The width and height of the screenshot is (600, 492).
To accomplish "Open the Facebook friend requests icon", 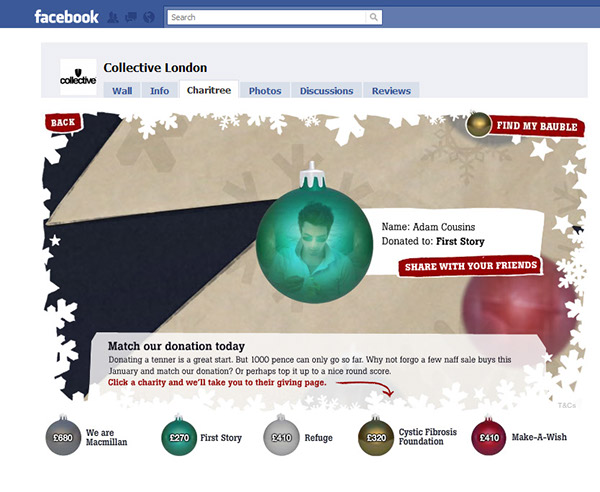I will (112, 17).
